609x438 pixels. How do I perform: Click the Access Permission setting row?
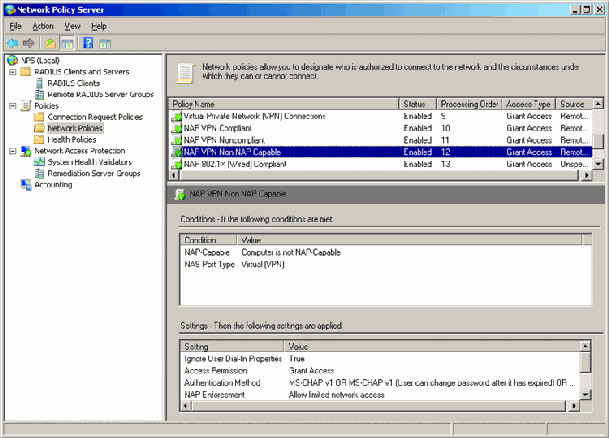click(381, 370)
